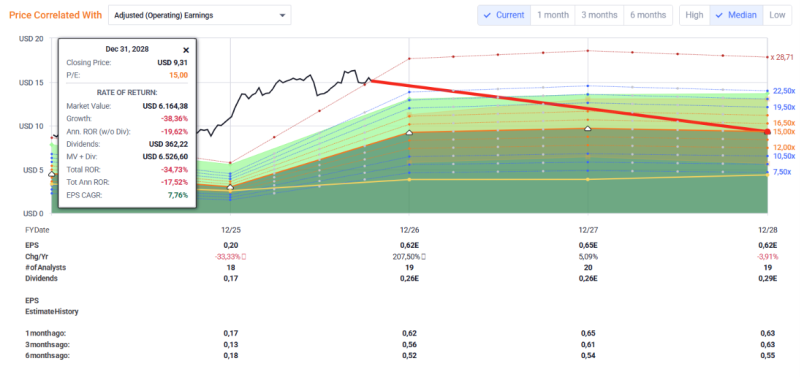
Task: Click the 28,71 multiple label
Action: tap(783, 58)
